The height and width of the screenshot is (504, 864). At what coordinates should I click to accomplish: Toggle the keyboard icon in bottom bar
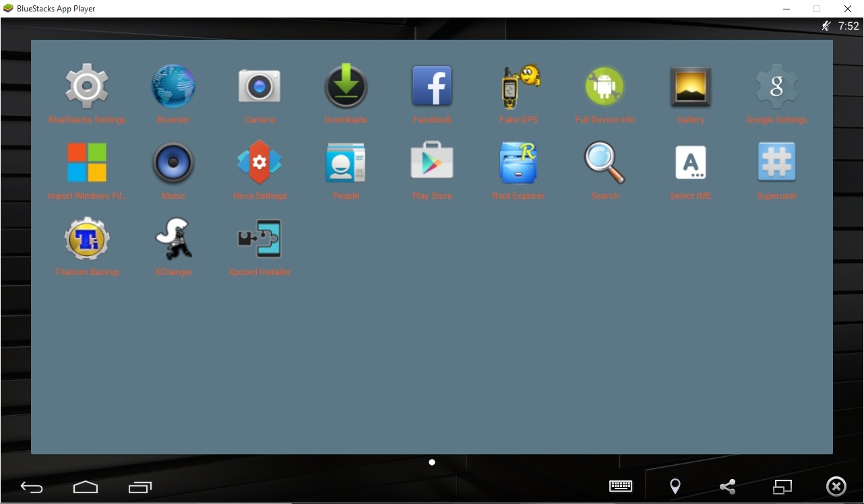click(x=621, y=486)
